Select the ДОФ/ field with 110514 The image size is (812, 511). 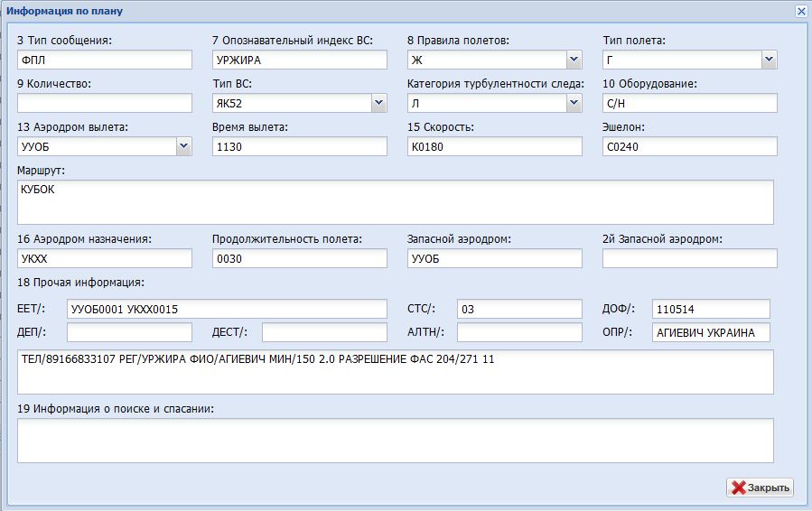[x=711, y=309]
